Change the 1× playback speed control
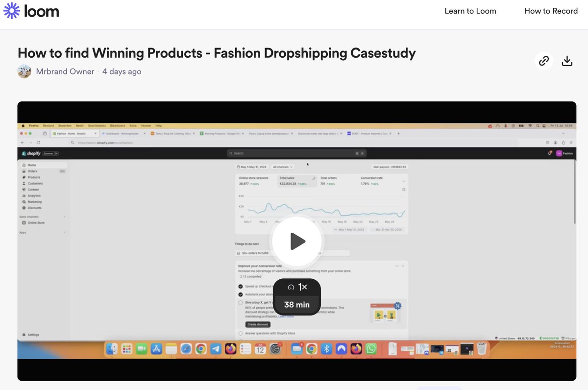Image resolution: width=588 pixels, height=390 pixels. (297, 287)
